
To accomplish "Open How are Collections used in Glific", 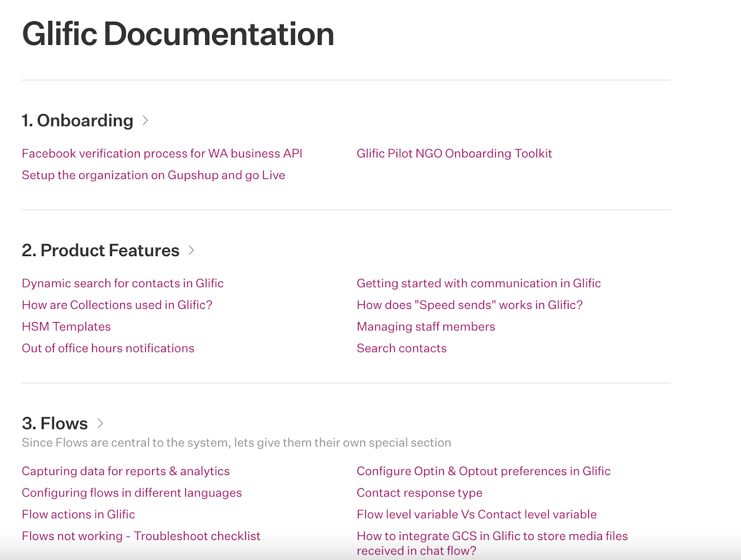I will [117, 305].
